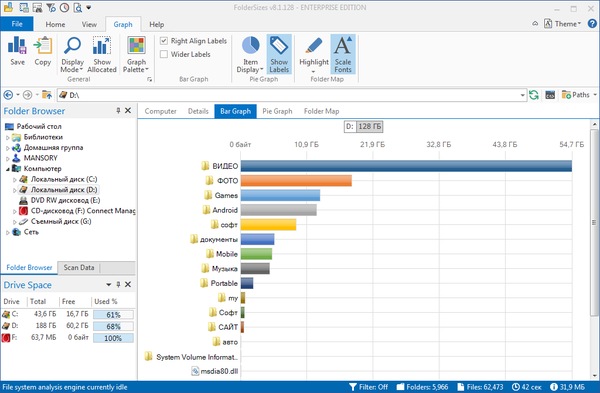Enable the Wider Labels checkbox
Viewport: 600px width, 393px height.
pyautogui.click(x=164, y=54)
